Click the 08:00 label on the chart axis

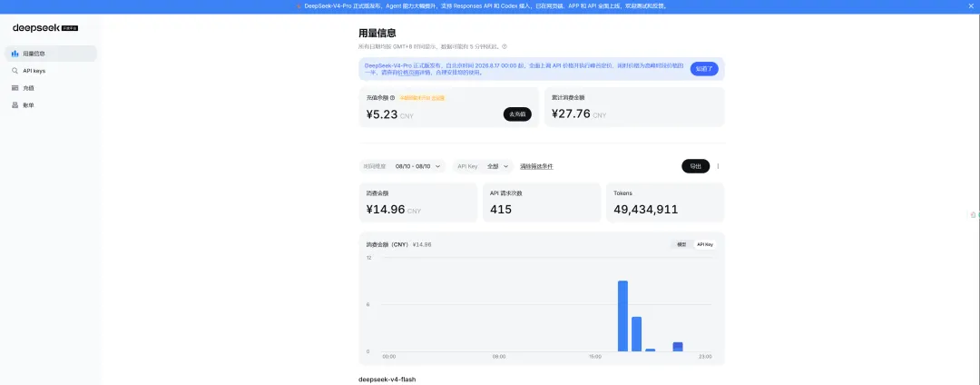(x=499, y=357)
